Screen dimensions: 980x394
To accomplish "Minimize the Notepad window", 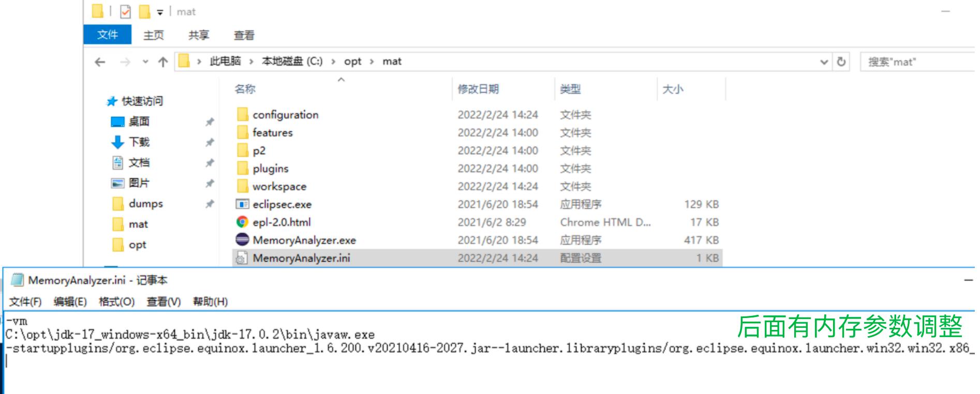I will coord(969,280).
